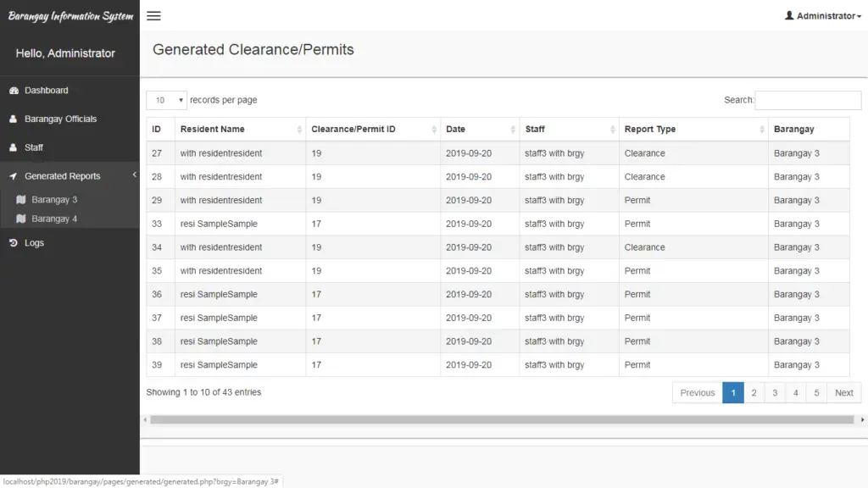This screenshot has width=868, height=488.
Task: Open Logs using its sidebar icon
Action: (x=13, y=242)
